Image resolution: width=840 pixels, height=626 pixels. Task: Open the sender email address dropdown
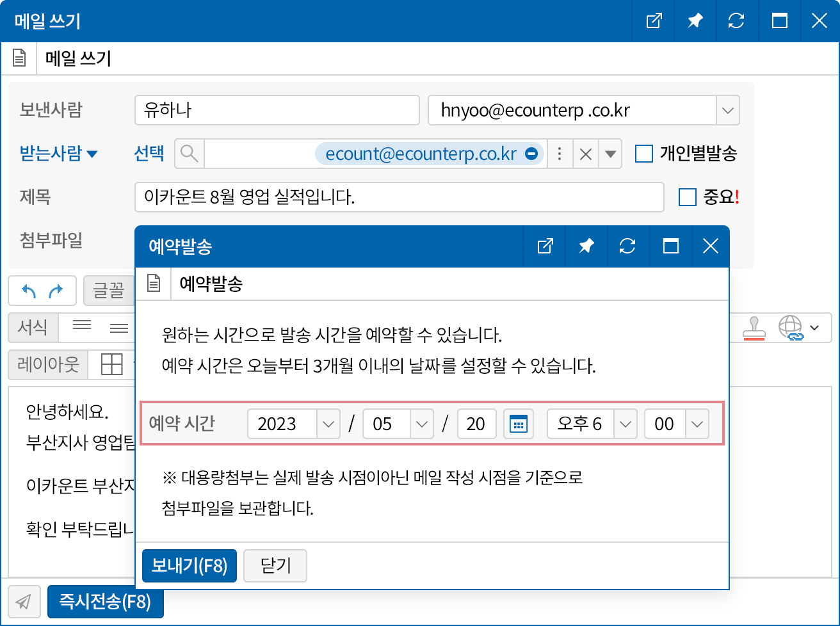727,110
